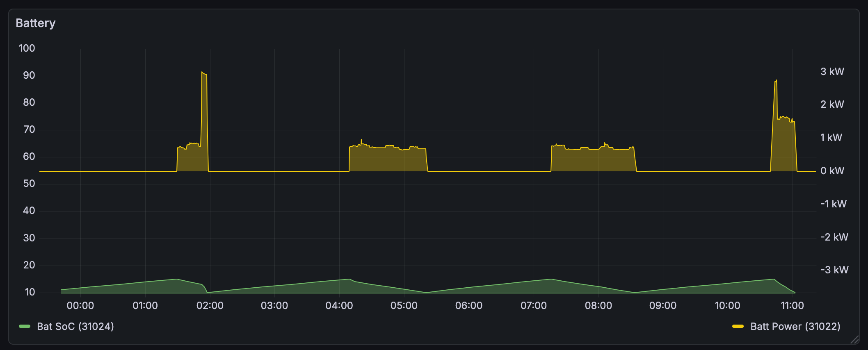The width and height of the screenshot is (868, 350).
Task: Click the 06:00 time axis label
Action: coord(469,306)
